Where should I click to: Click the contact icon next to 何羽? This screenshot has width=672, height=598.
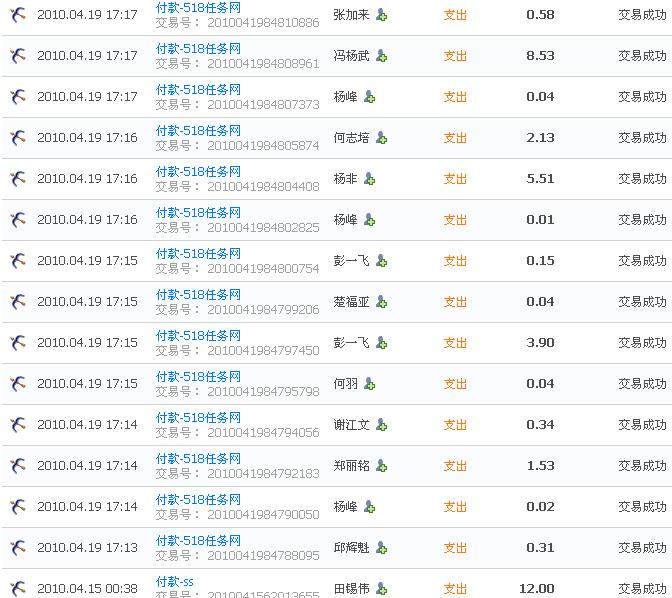click(x=370, y=384)
